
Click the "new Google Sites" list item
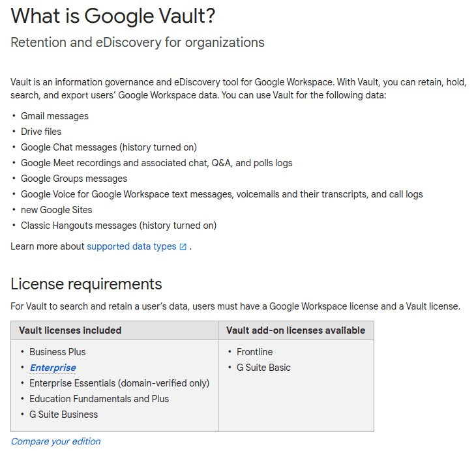[57, 210]
